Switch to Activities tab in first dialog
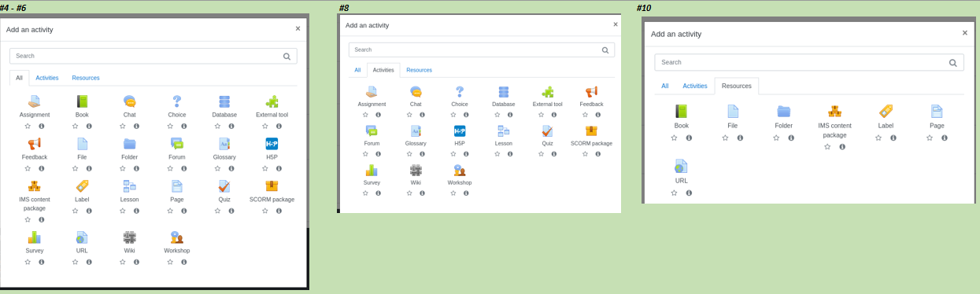 point(47,78)
